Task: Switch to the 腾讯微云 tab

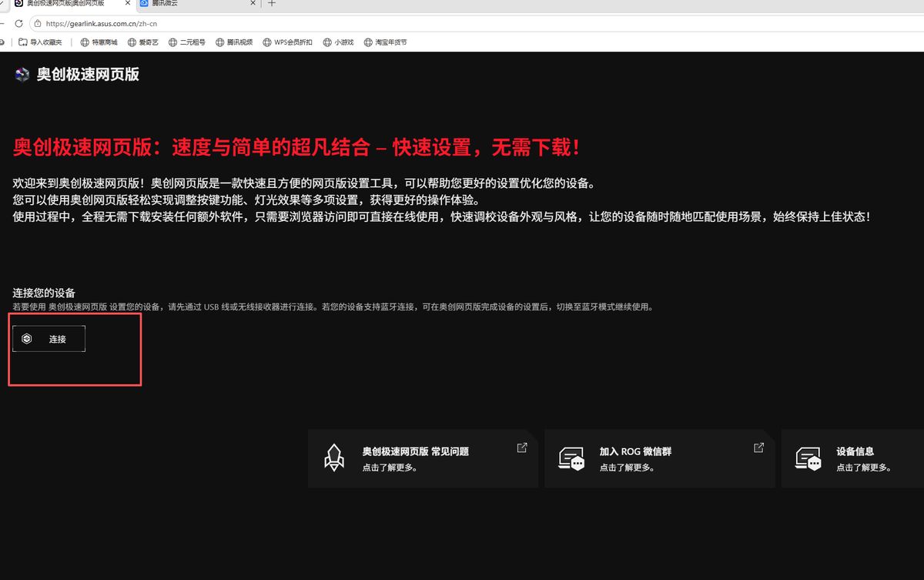Action: point(198,4)
